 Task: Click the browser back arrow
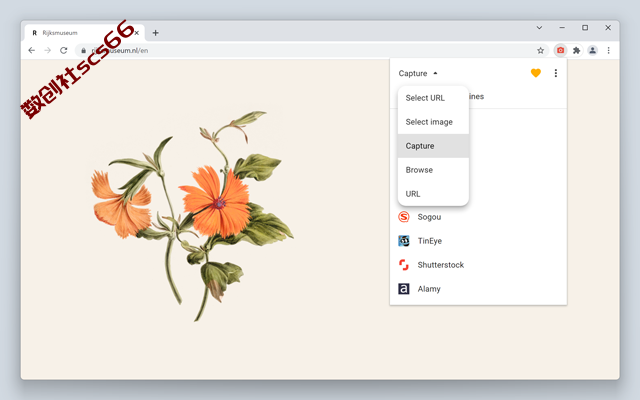click(31, 50)
